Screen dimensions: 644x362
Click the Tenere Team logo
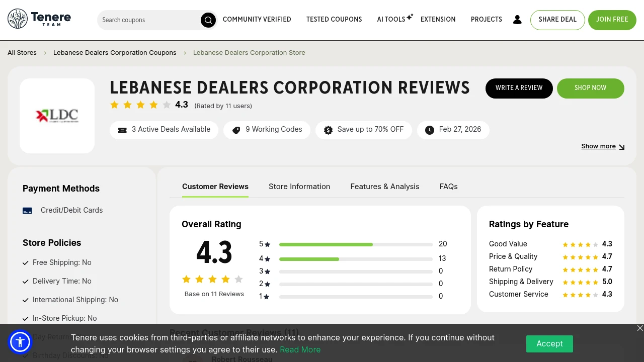tap(39, 19)
